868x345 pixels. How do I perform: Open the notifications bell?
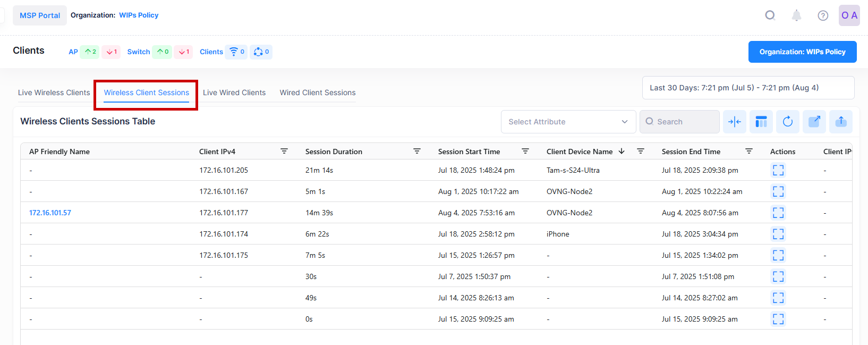(796, 15)
